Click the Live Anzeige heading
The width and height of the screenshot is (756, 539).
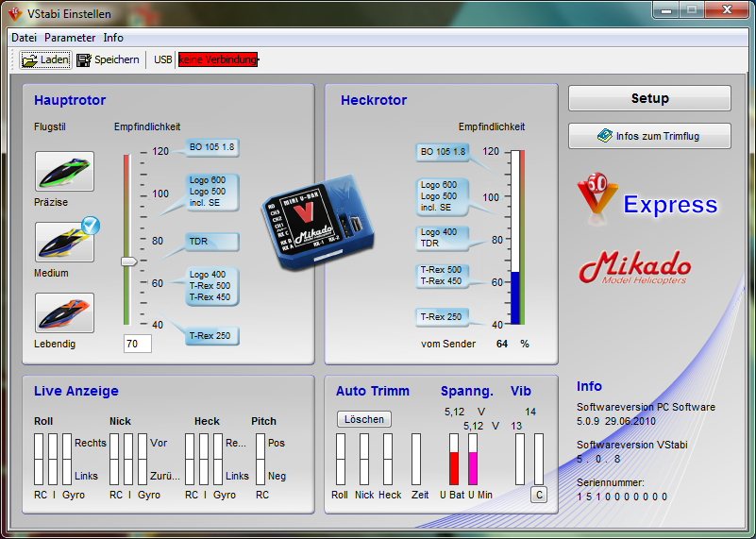point(76,391)
